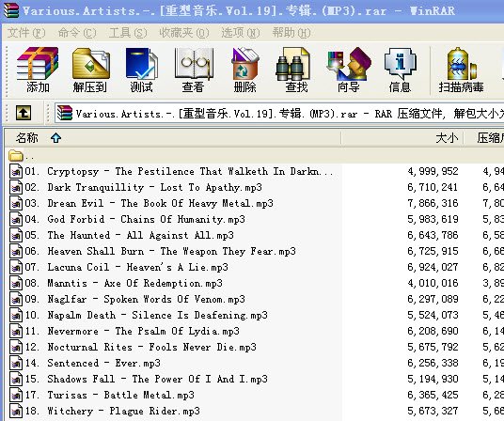Click the 查找 (Find) binoculars icon
504x421 pixels.
pyautogui.click(x=292, y=64)
